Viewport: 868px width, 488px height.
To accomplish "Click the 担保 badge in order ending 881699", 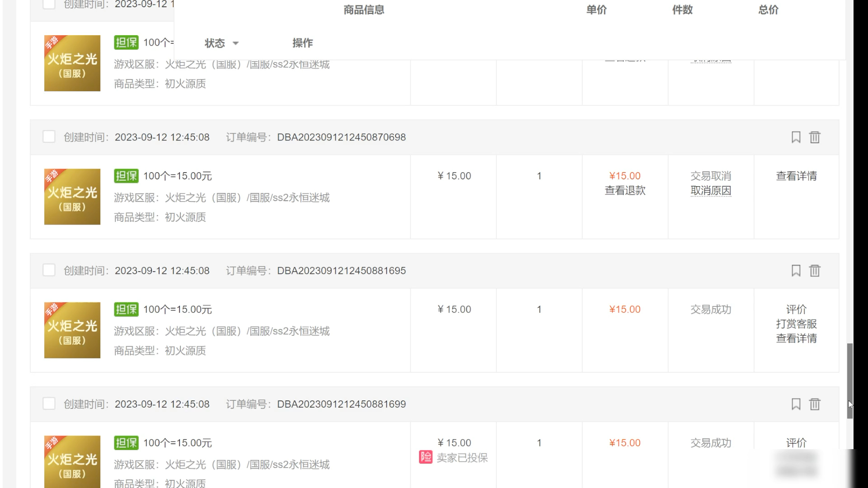I will click(126, 442).
